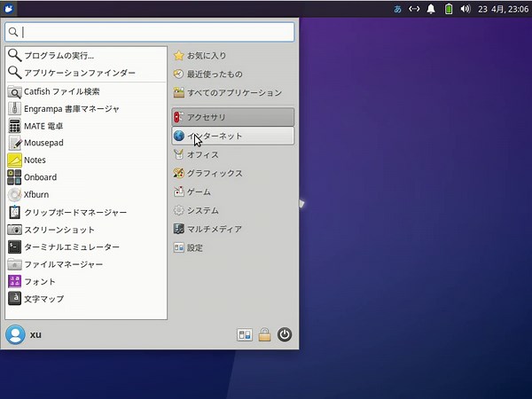Screen dimensions: 532x399
Task: Launch the Notes app
Action: pos(86,160)
